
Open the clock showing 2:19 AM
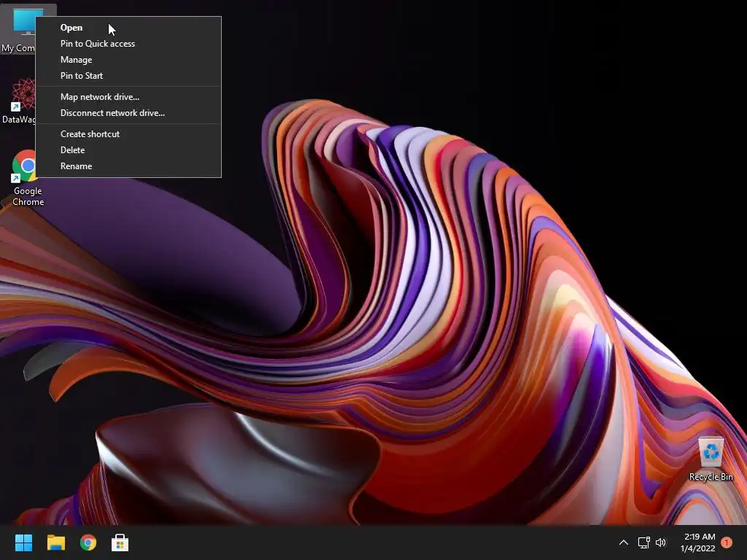pos(698,542)
